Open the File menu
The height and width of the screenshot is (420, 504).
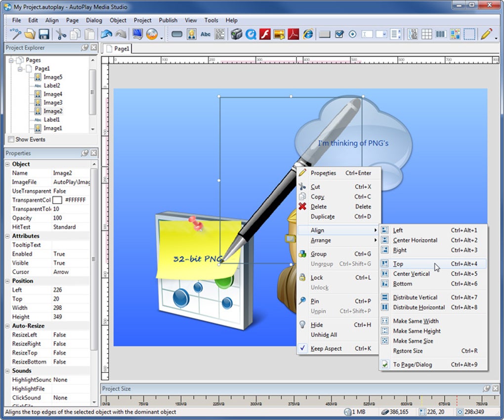pyautogui.click(x=16, y=20)
